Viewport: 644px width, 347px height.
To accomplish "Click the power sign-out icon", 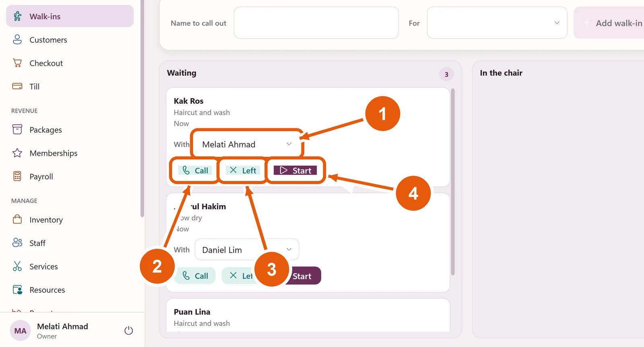I will click(129, 331).
